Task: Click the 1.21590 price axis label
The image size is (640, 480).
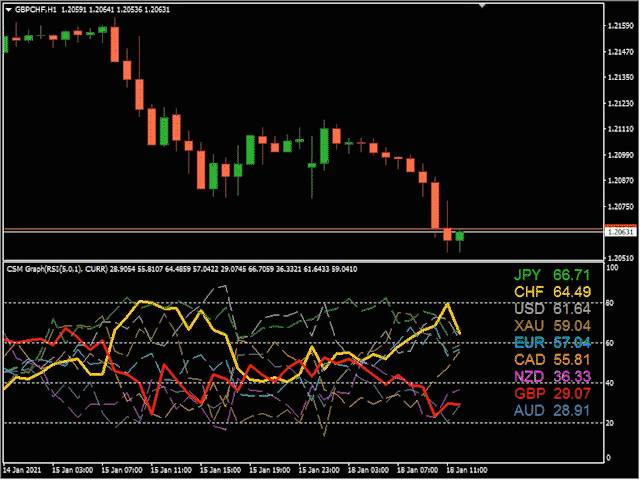Action: click(x=620, y=26)
